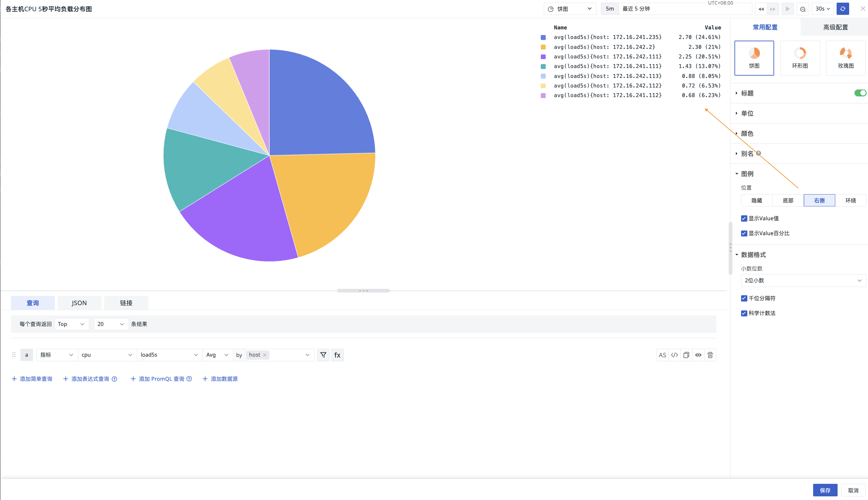Screen dimensions: 868x500
Task: Click the code view icon in query row
Action: (674, 355)
